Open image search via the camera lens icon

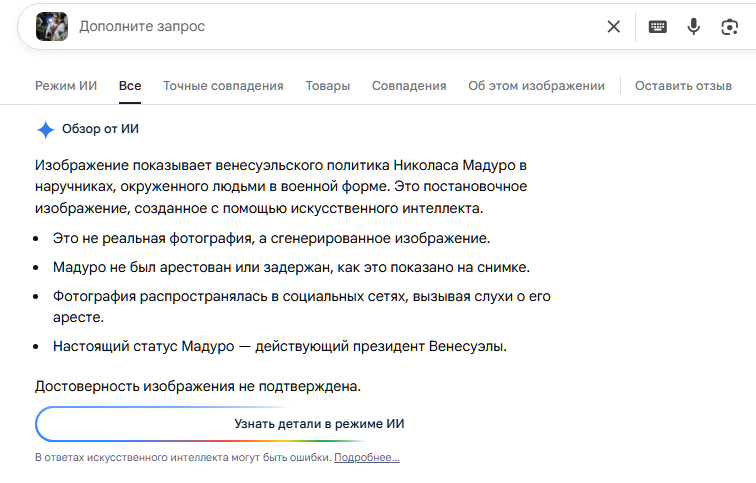click(x=729, y=26)
